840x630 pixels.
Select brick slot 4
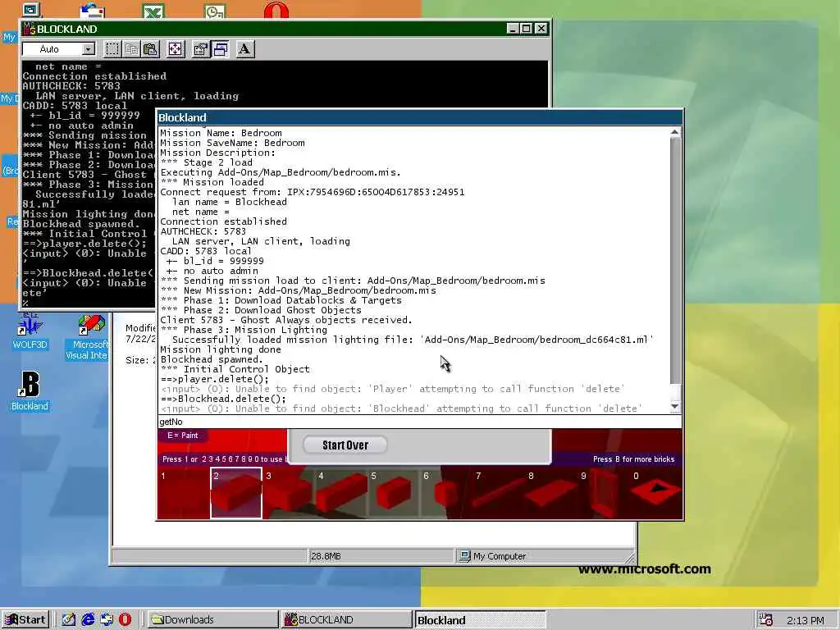341,493
